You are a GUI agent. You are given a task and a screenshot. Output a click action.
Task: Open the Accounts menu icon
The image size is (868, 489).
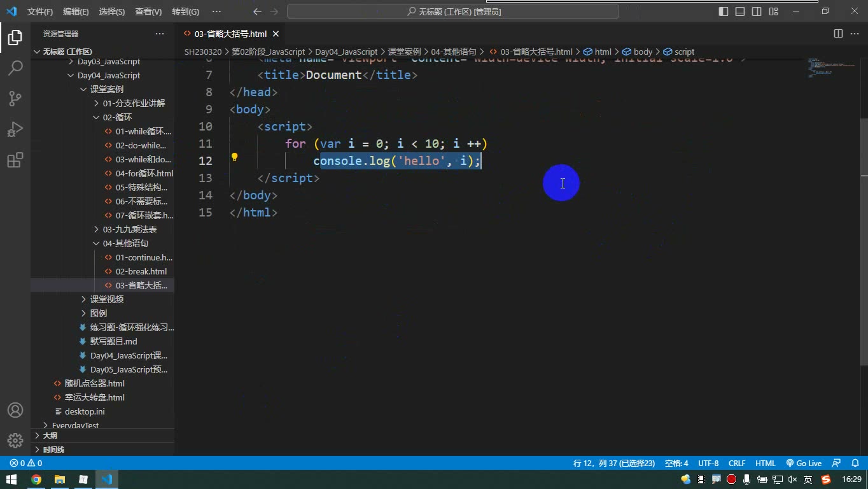tap(15, 410)
